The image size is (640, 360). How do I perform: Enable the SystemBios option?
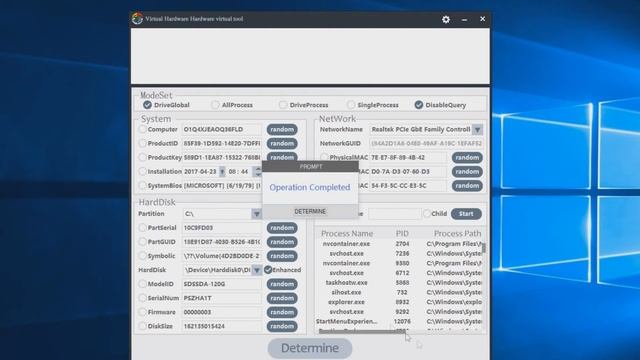(142, 185)
